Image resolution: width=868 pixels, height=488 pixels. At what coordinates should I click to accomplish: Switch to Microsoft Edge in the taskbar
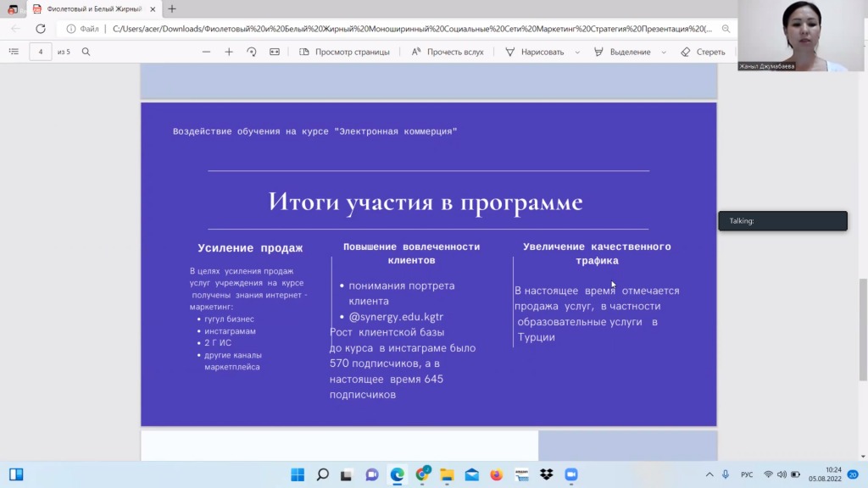(x=397, y=474)
